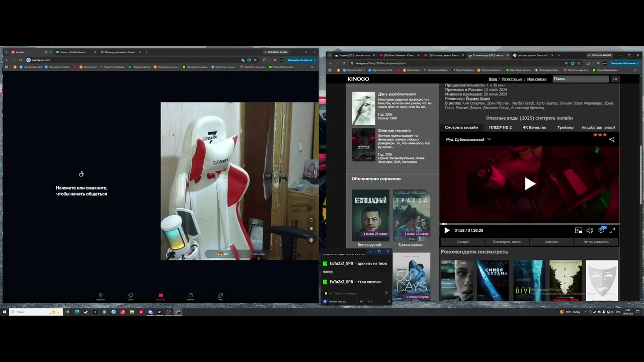
Task: Open the Вход link on KINOGO
Action: coord(493,79)
